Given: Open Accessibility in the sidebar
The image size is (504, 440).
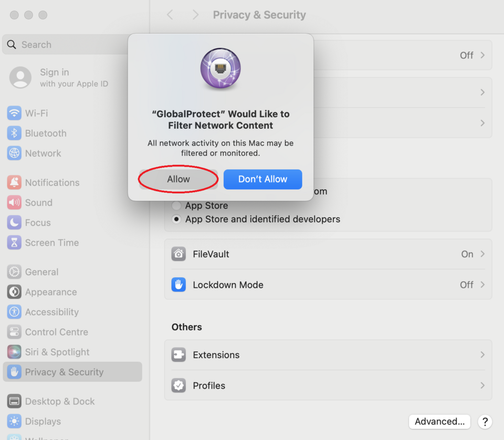Looking at the screenshot, I should pos(51,312).
